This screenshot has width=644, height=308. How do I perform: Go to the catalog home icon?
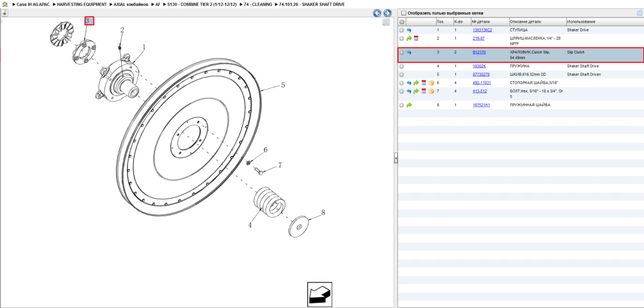pos(5,4)
